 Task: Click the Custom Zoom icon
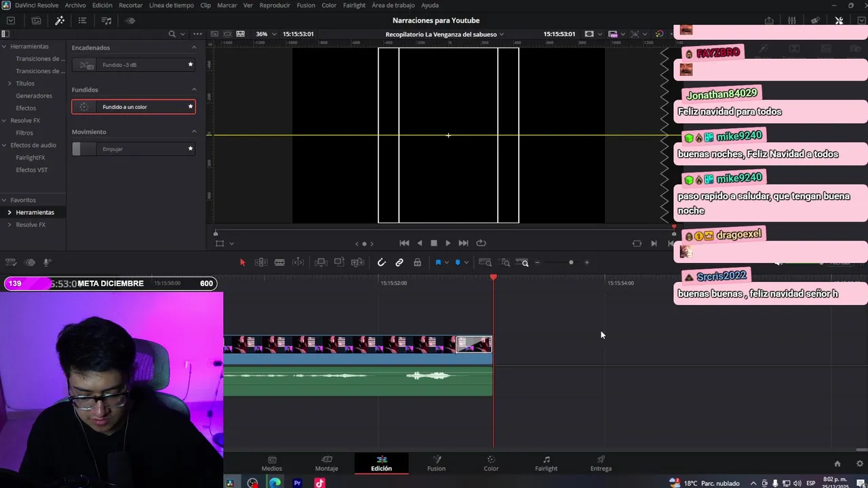pos(522,262)
